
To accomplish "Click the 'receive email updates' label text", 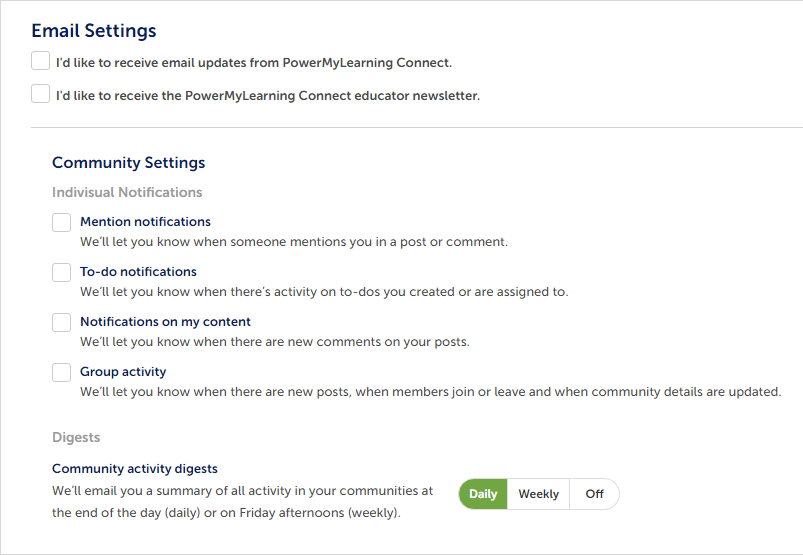I will tap(254, 63).
